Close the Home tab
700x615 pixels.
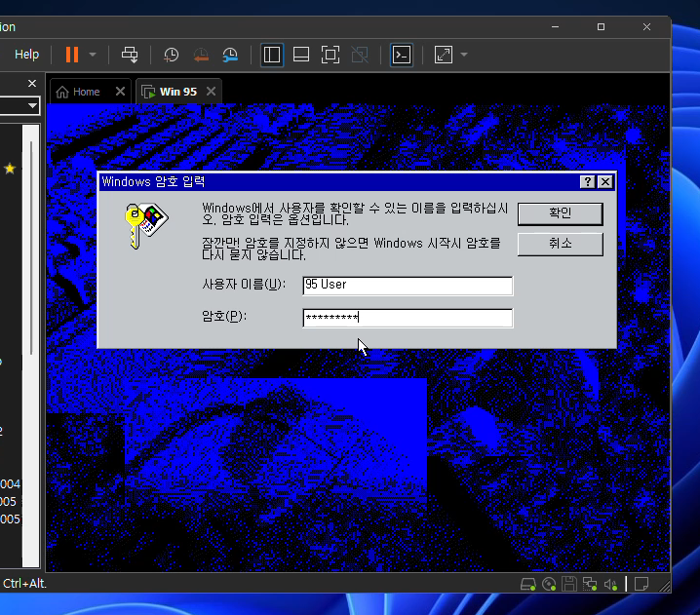120,92
